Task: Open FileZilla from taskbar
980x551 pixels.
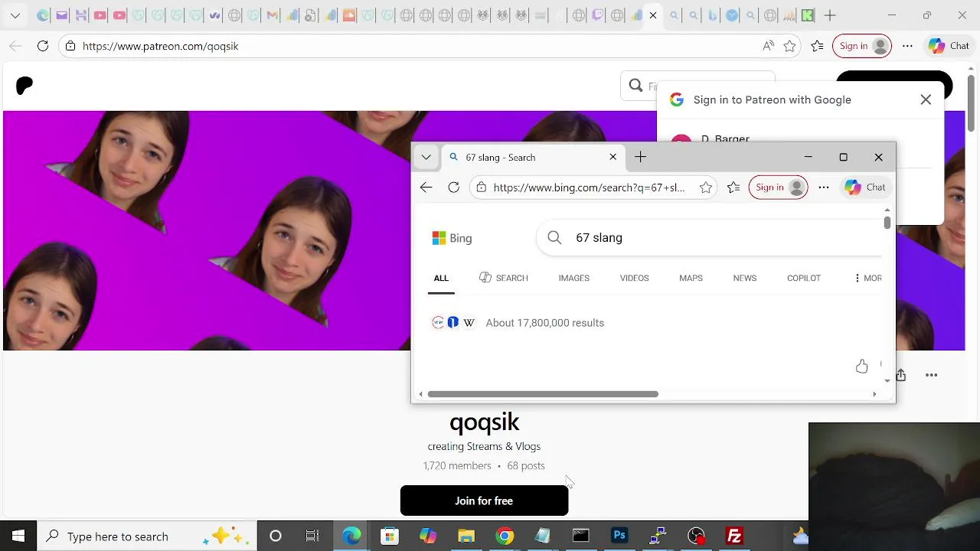Action: (734, 536)
